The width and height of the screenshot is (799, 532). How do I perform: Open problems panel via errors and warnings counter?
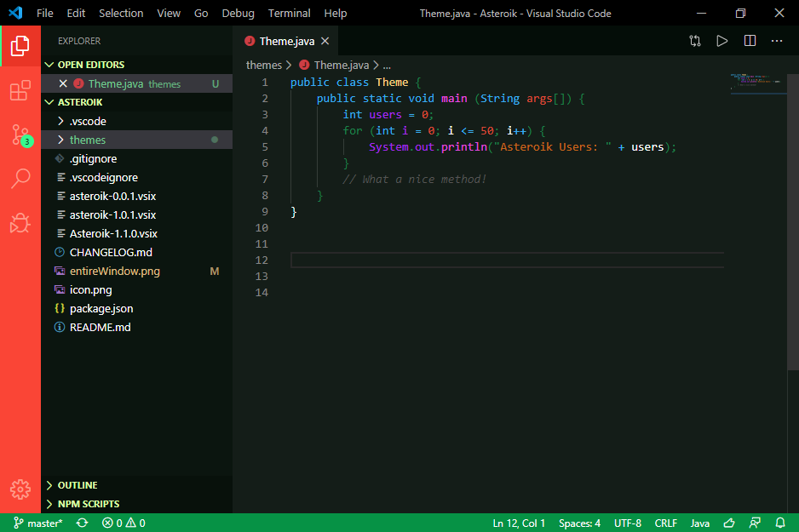tap(124, 523)
